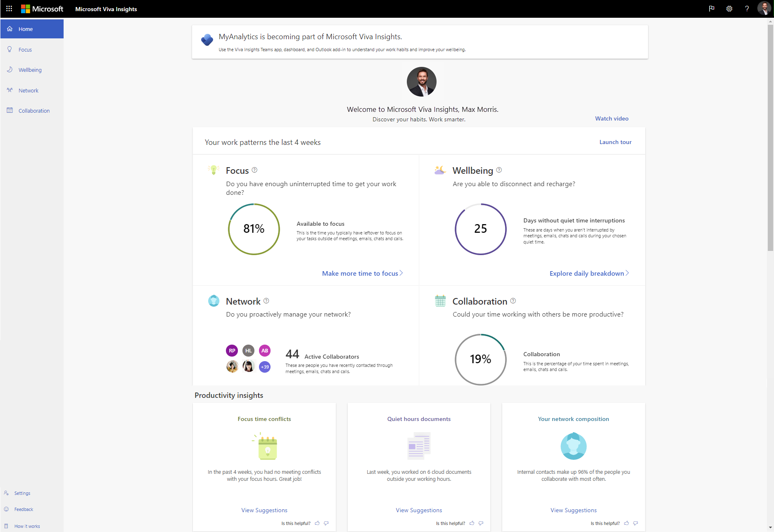Click Wellbeing info question icon
Screen dimensions: 774x532
point(499,170)
